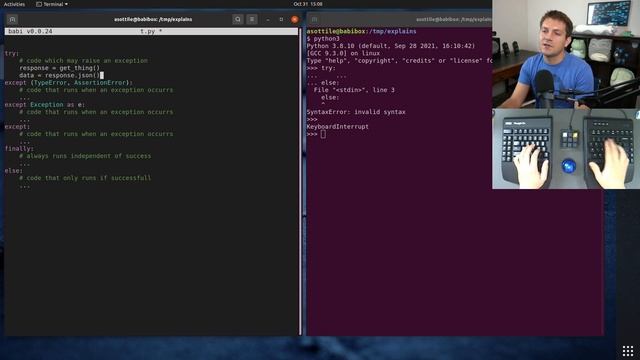
Task: Click the 'try:' line in editor
Action: pyautogui.click(x=12, y=53)
